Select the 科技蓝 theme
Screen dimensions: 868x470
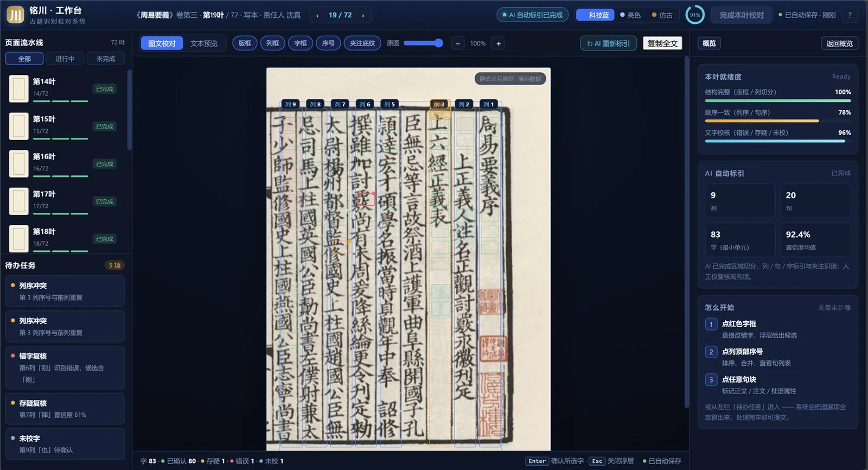coord(595,15)
